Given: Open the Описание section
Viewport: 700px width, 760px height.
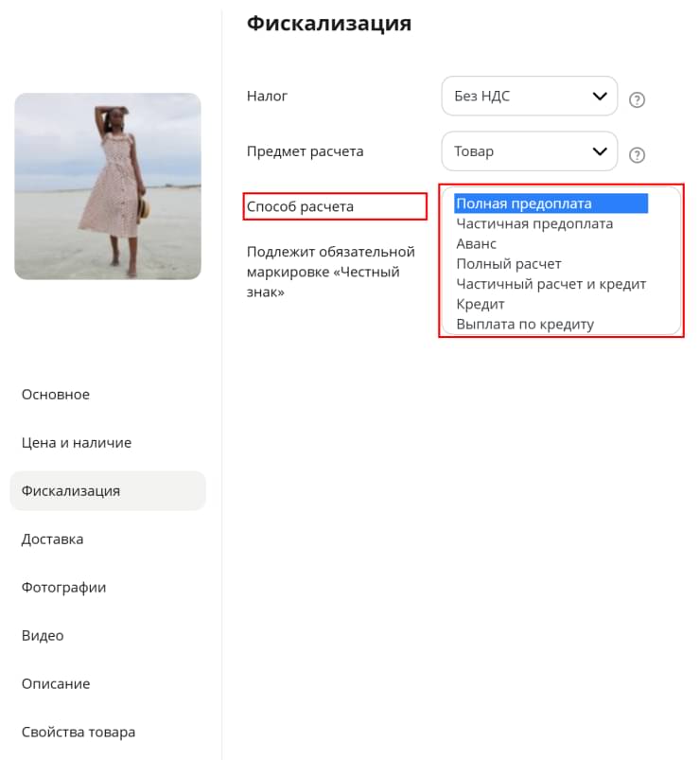Looking at the screenshot, I should click(x=56, y=684).
